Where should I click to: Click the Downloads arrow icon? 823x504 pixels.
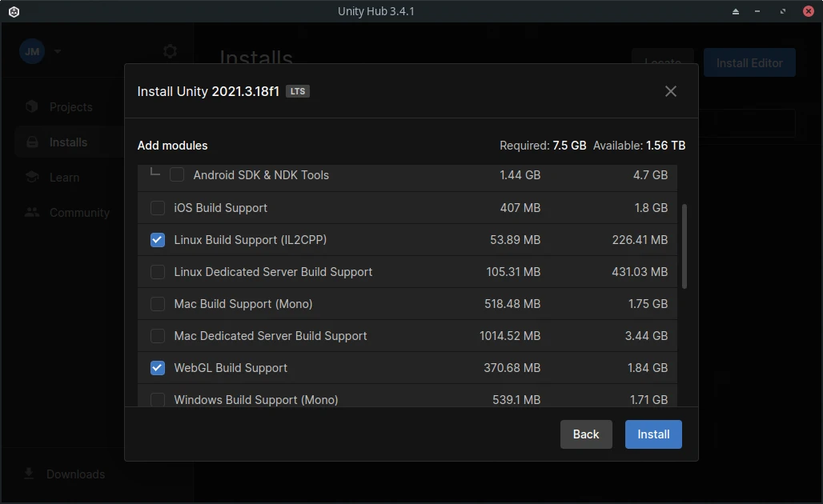[x=29, y=474]
